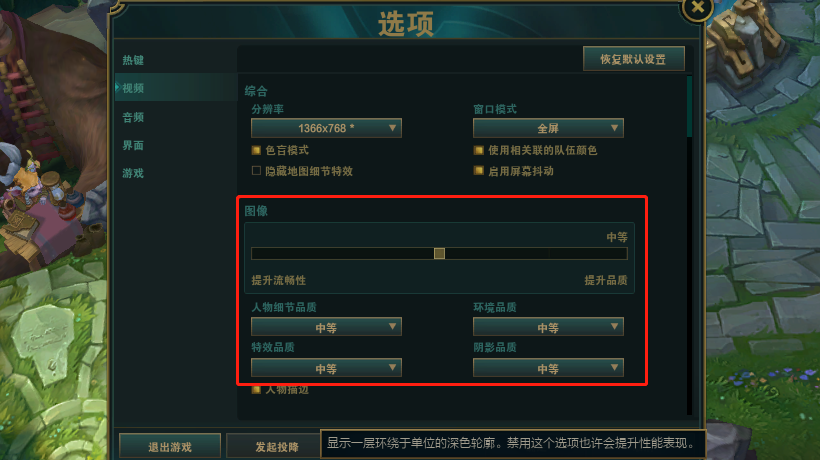Enable 隐藏地图细节特效 checkbox
Screen dimensions: 820x460
point(256,170)
